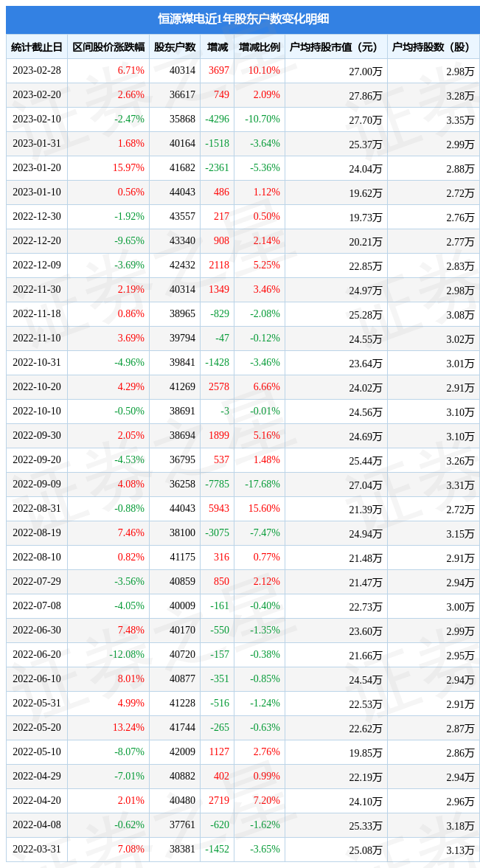Click shareholder count 40170
This screenshot has height=868, width=480.
coord(184,631)
